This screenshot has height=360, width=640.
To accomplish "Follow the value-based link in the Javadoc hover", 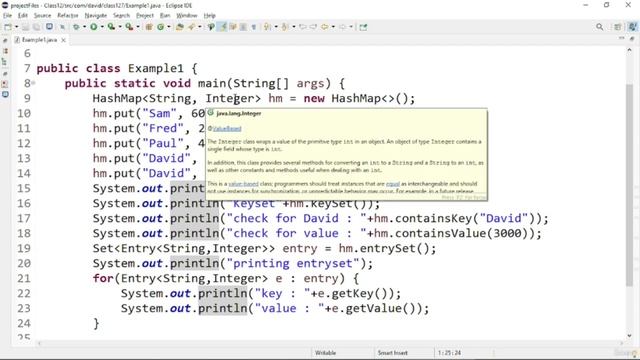I will pyautogui.click(x=244, y=184).
